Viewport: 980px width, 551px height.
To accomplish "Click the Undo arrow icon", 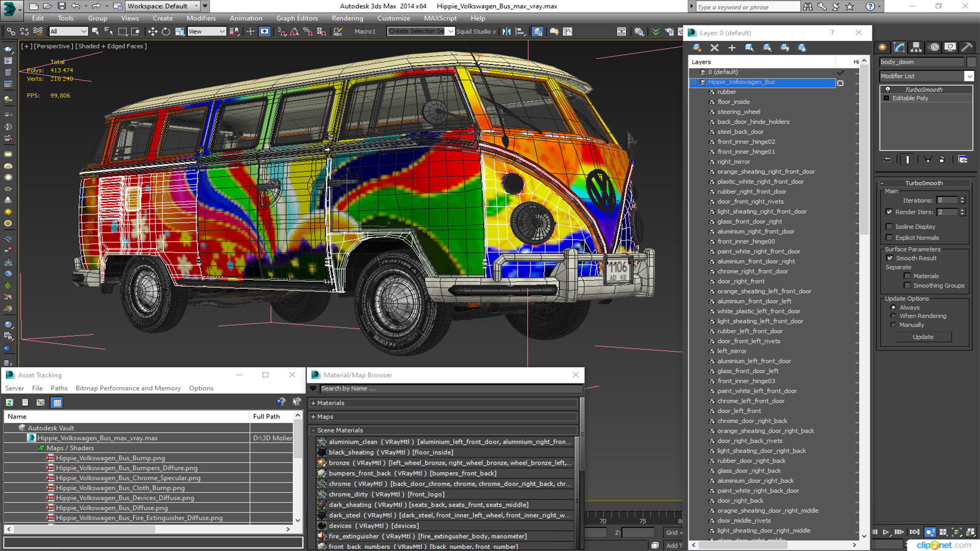I will tap(76, 6).
